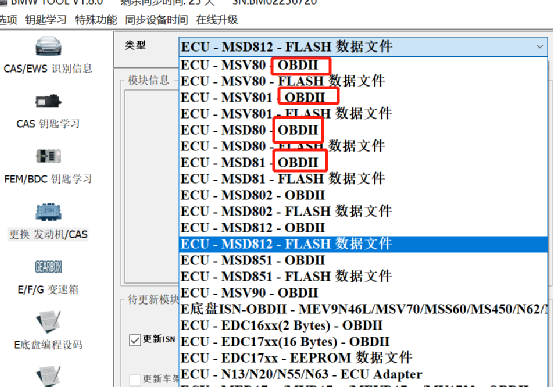
Task: Choose ECU - MSD812 - OBDII option
Action: [x=363, y=228]
